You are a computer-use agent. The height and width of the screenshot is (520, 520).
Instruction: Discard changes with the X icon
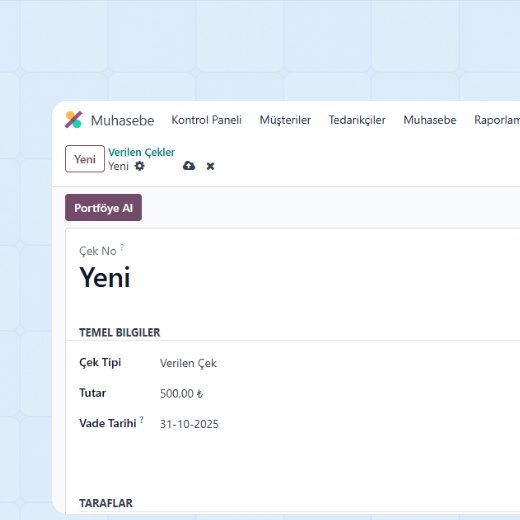tap(210, 166)
